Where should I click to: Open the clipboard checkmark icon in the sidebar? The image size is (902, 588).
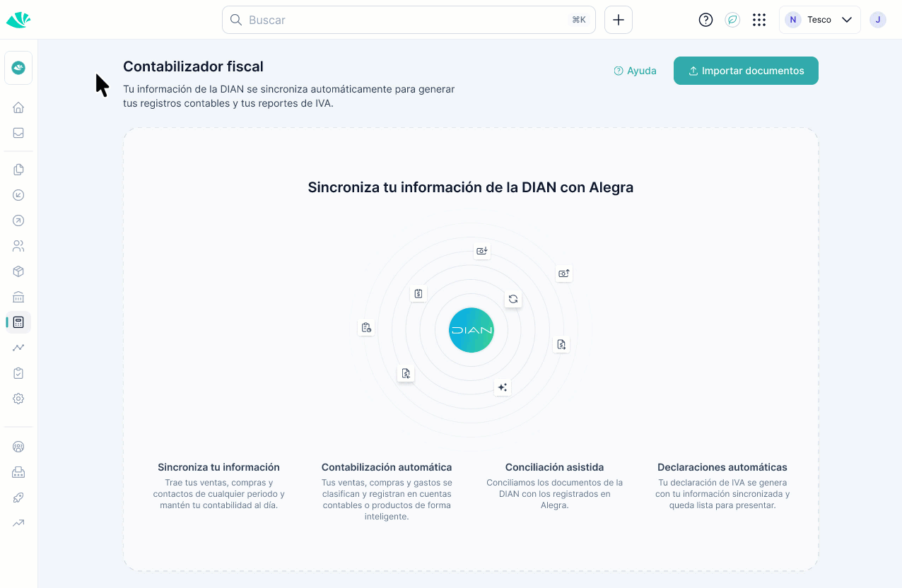(x=18, y=373)
